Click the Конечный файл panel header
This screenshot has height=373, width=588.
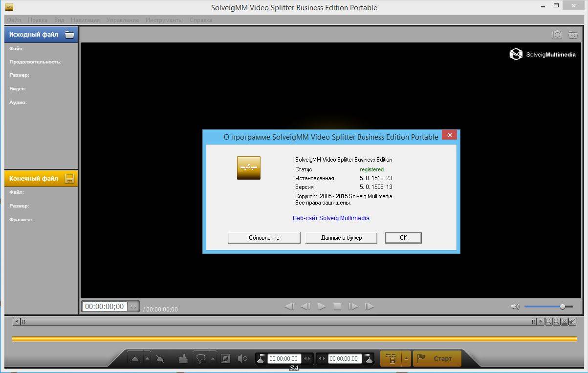tap(41, 179)
